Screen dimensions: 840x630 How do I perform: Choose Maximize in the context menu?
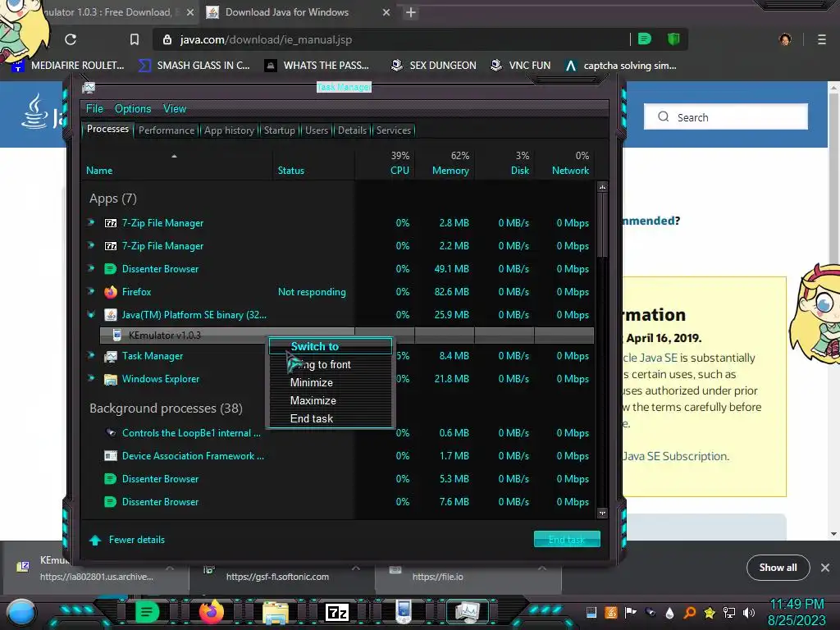tap(331, 400)
